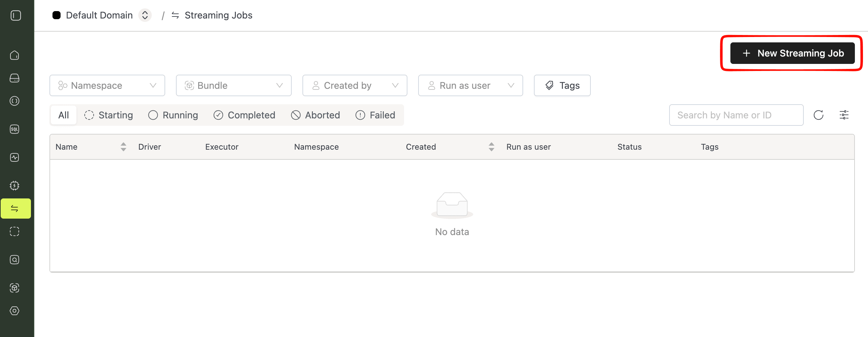Filter jobs by Starting status
868x337 pixels.
click(108, 115)
